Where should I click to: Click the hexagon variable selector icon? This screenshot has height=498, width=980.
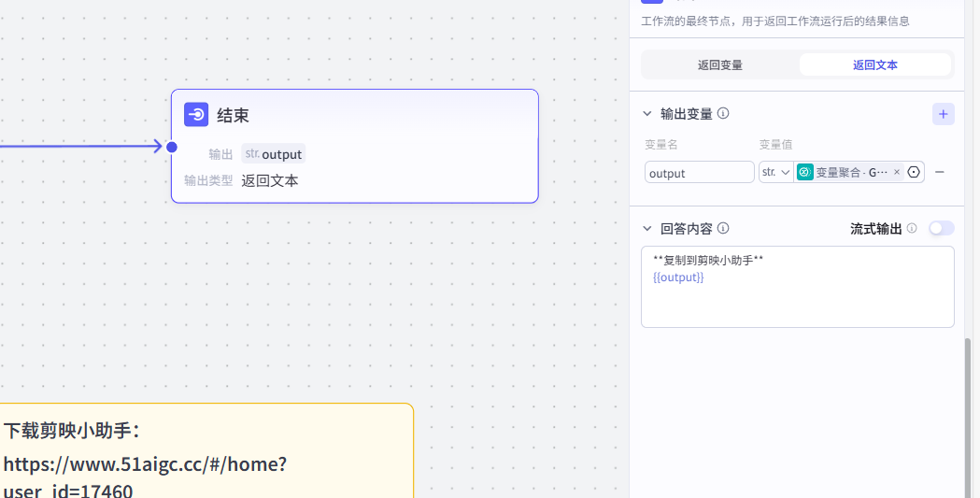coord(914,172)
